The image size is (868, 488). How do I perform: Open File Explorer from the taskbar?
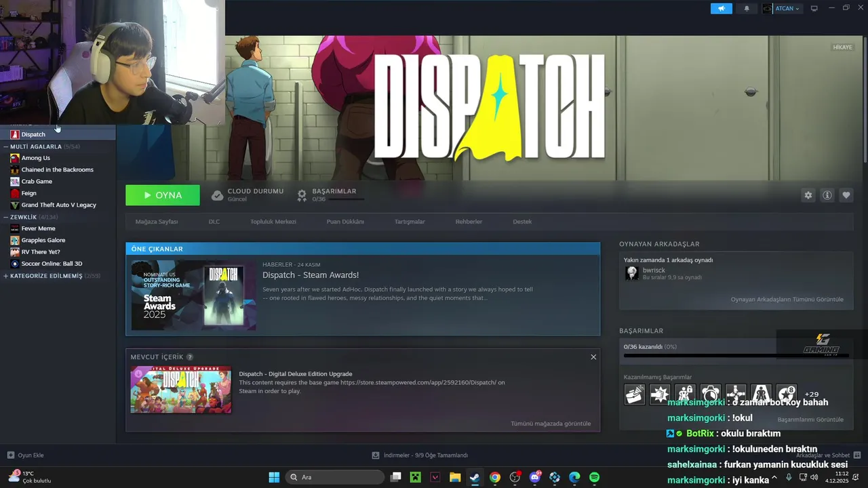click(455, 477)
